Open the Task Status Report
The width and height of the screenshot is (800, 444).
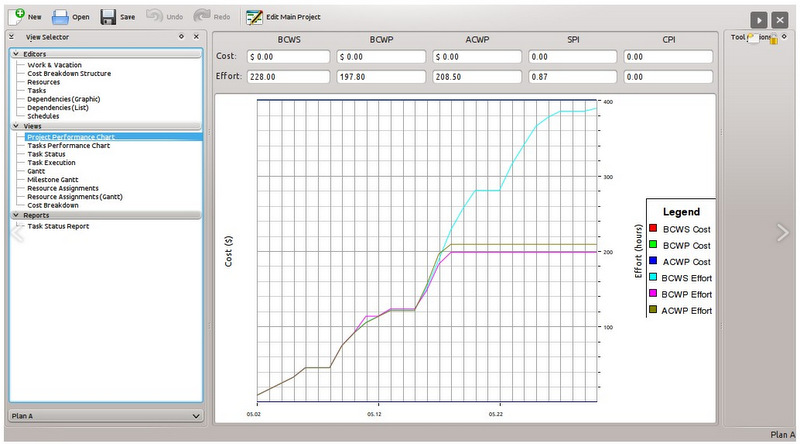pos(58,226)
